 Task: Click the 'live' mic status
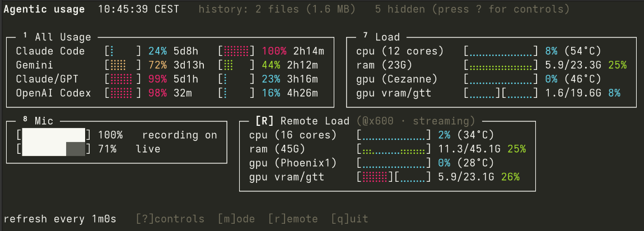[x=148, y=149]
